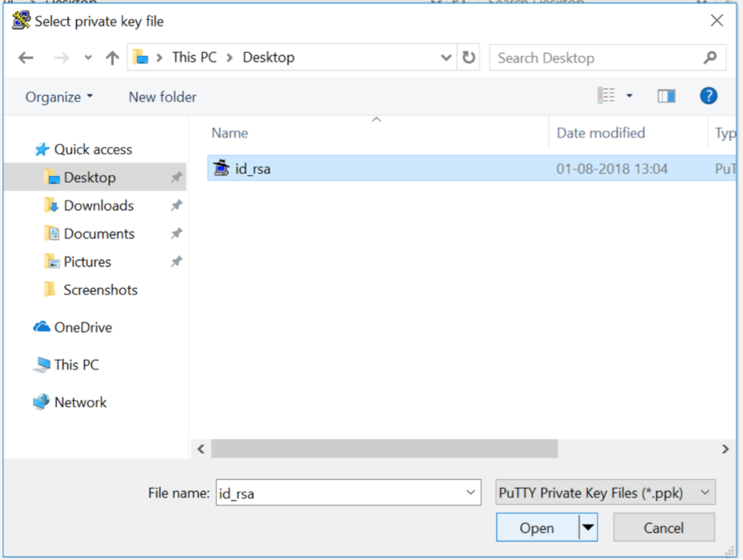Click the Open button dropdown arrow
Image resolution: width=743 pixels, height=560 pixels.
[588, 527]
